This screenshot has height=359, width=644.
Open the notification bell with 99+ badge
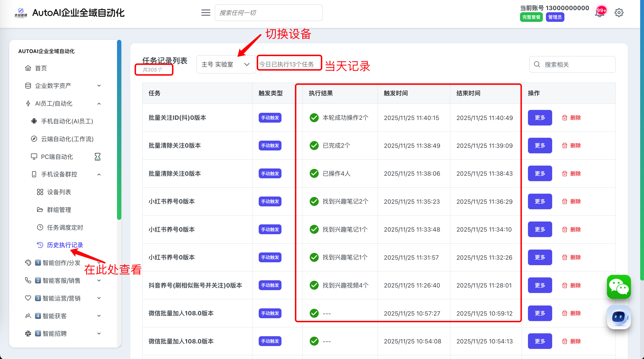[599, 13]
